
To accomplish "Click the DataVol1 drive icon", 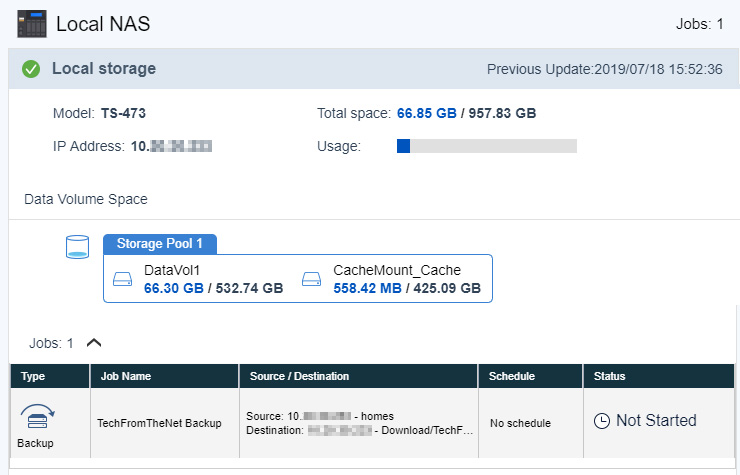I will [123, 279].
